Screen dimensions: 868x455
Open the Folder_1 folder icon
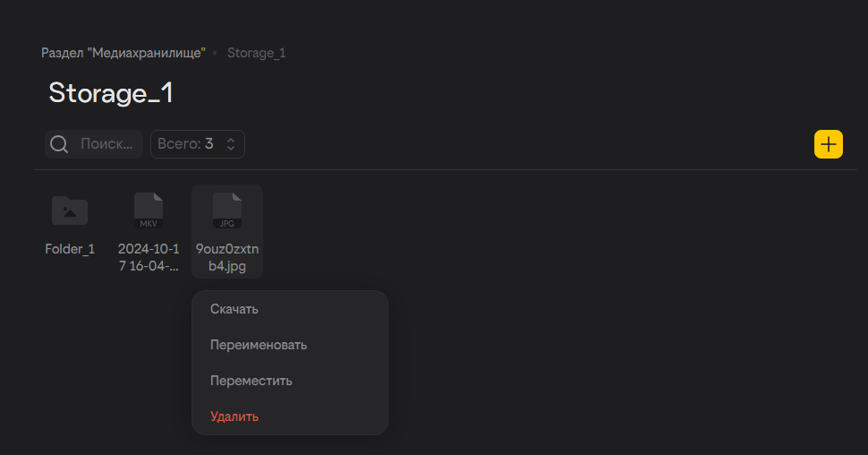pyautogui.click(x=70, y=210)
